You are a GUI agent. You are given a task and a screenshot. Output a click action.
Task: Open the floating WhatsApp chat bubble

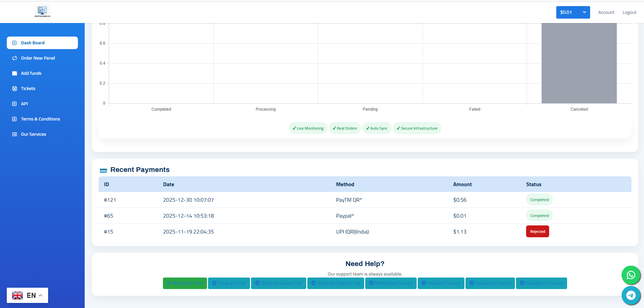click(630, 275)
